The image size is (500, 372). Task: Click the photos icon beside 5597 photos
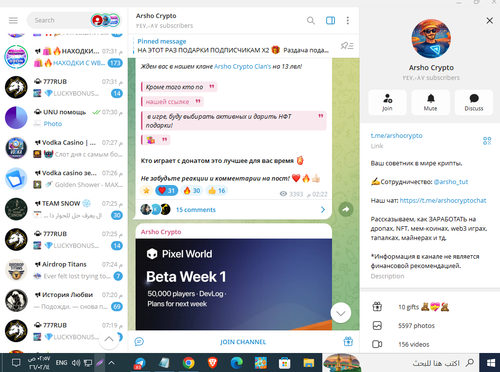377,326
